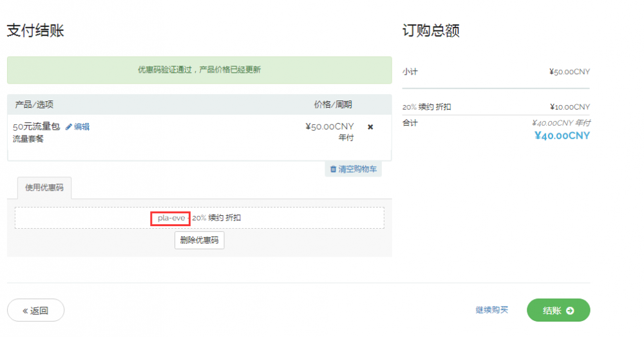The width and height of the screenshot is (644, 337).
Task: Click the 20% 续约 折扣 line in the summary
Action: click(426, 107)
